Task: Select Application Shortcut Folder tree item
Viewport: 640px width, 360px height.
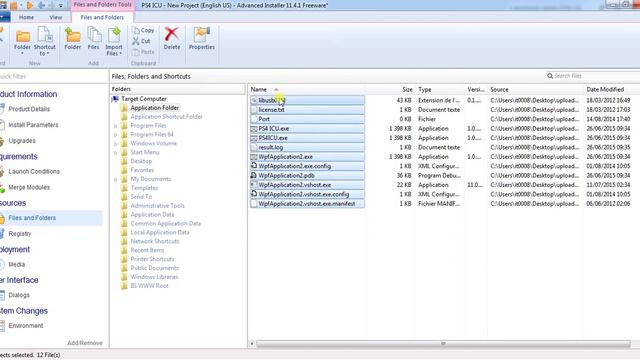Action: (166, 117)
